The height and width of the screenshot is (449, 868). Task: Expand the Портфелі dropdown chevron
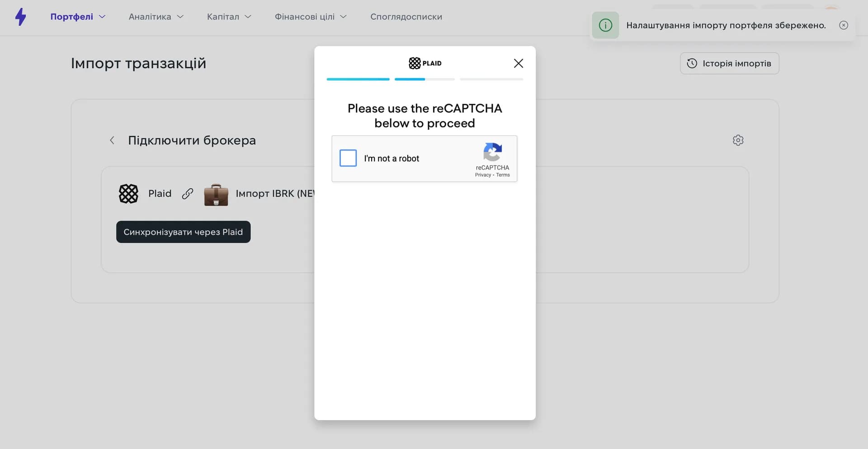[102, 17]
